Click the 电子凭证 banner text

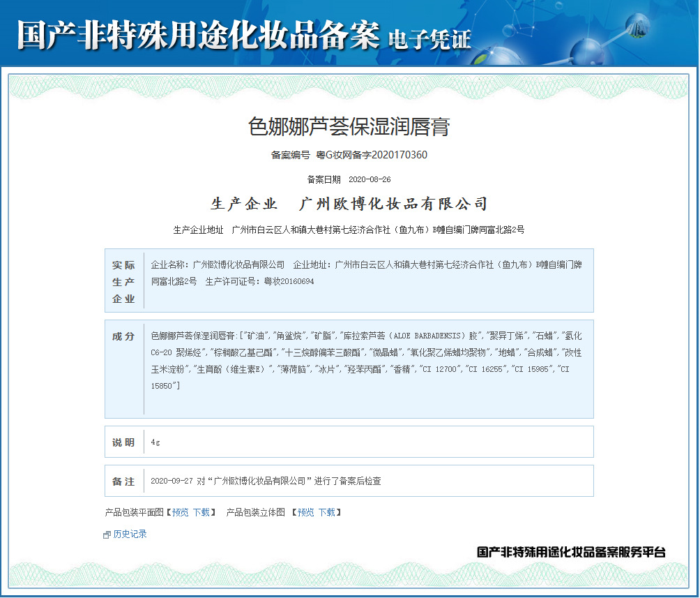(430, 40)
